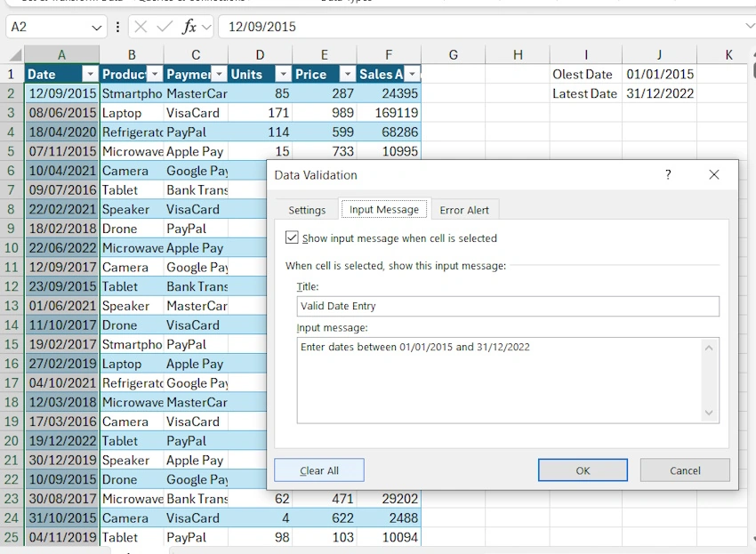Click the Insert Function fx icon
This screenshot has width=756, height=554.
pos(189,27)
